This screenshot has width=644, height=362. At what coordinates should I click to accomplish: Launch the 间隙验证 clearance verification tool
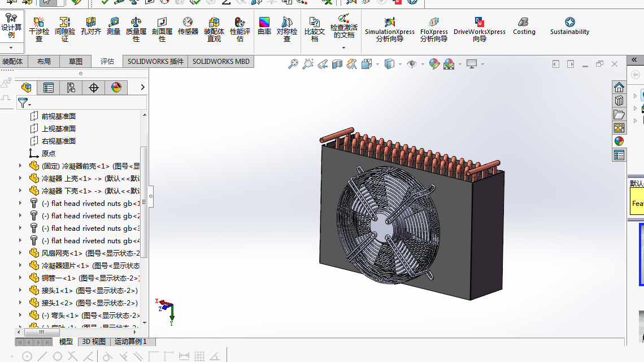[x=65, y=29]
